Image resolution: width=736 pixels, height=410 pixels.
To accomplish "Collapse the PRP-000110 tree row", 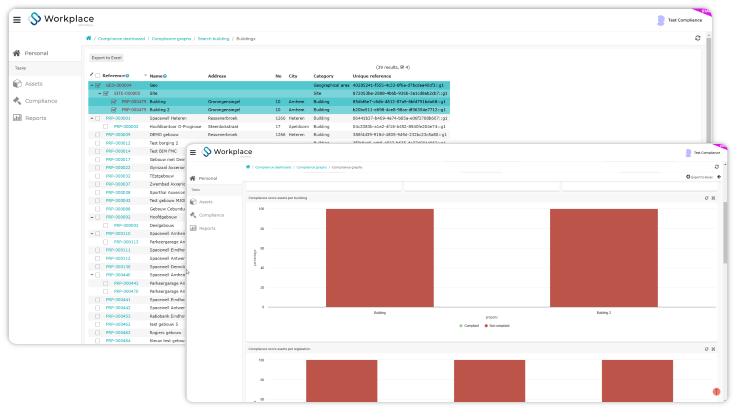I will [x=92, y=233].
